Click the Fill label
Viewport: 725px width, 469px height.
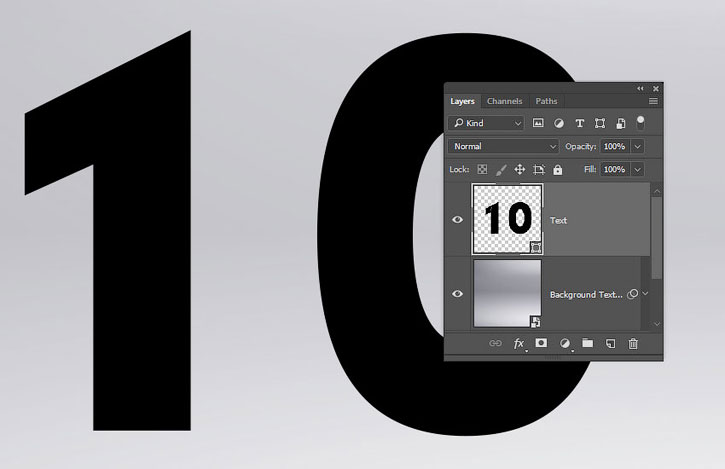[x=590, y=170]
